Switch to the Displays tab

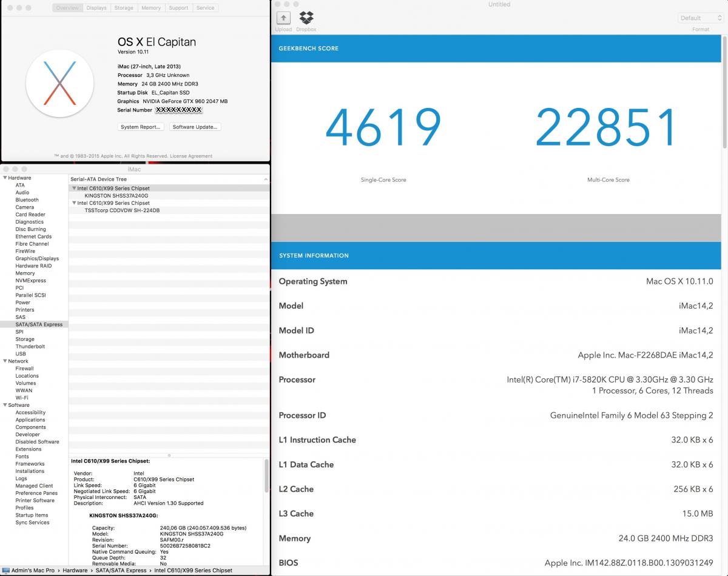click(96, 8)
